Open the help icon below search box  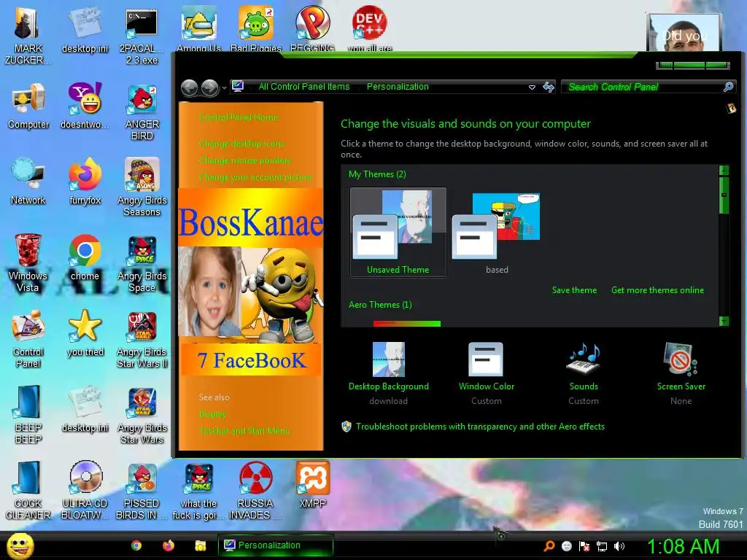point(731,109)
